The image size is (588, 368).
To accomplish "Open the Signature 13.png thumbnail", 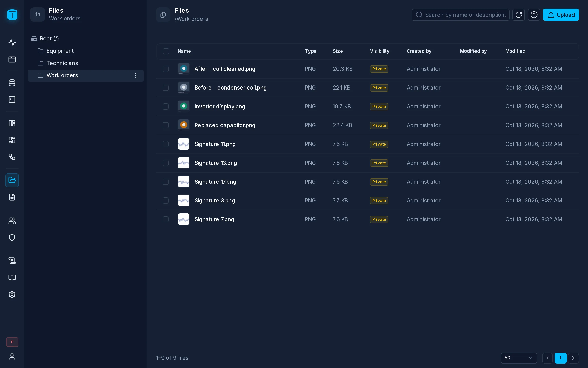I will coord(184,163).
